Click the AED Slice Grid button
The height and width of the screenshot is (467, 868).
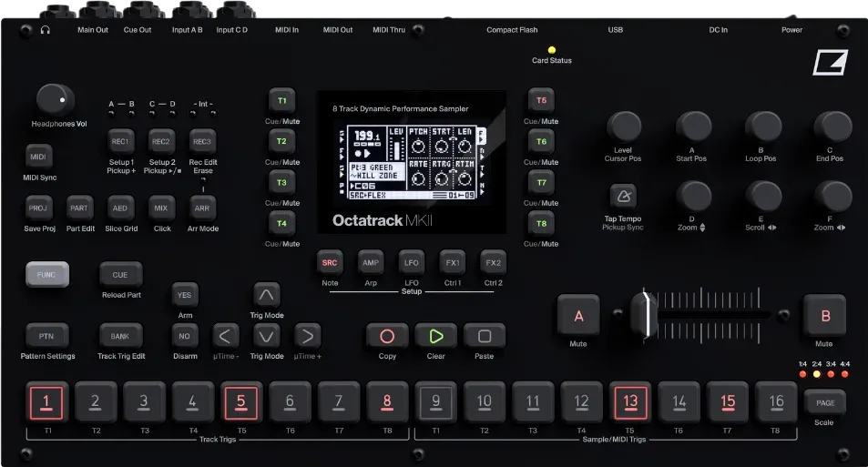point(120,208)
